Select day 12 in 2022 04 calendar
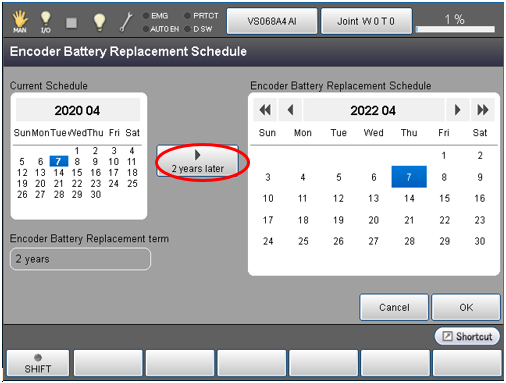The height and width of the screenshot is (383, 506). [x=338, y=198]
